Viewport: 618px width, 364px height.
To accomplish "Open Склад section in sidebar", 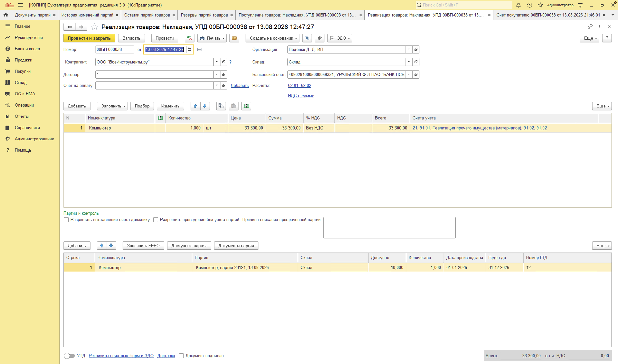I will tap(21, 83).
